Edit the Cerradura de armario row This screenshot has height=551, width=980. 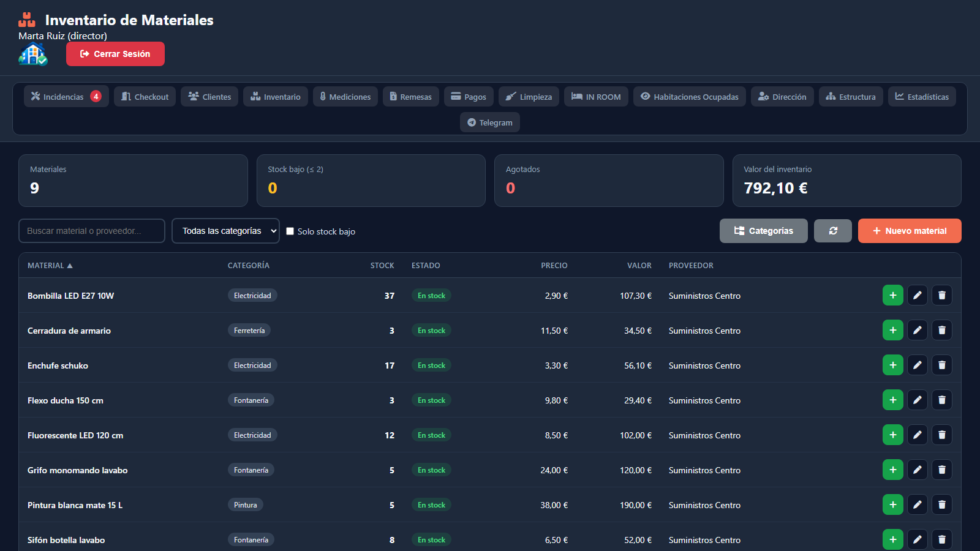pyautogui.click(x=917, y=330)
